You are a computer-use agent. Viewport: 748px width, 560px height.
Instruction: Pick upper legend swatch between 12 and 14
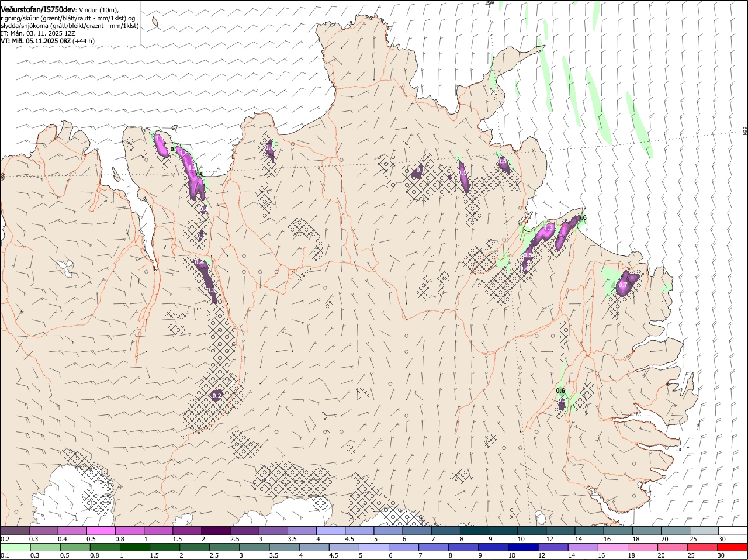tap(561, 531)
